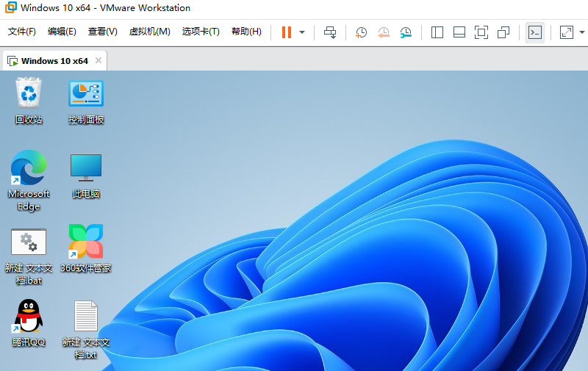The width and height of the screenshot is (588, 371).
Task: Click the stretch guest display icon
Action: [x=566, y=32]
